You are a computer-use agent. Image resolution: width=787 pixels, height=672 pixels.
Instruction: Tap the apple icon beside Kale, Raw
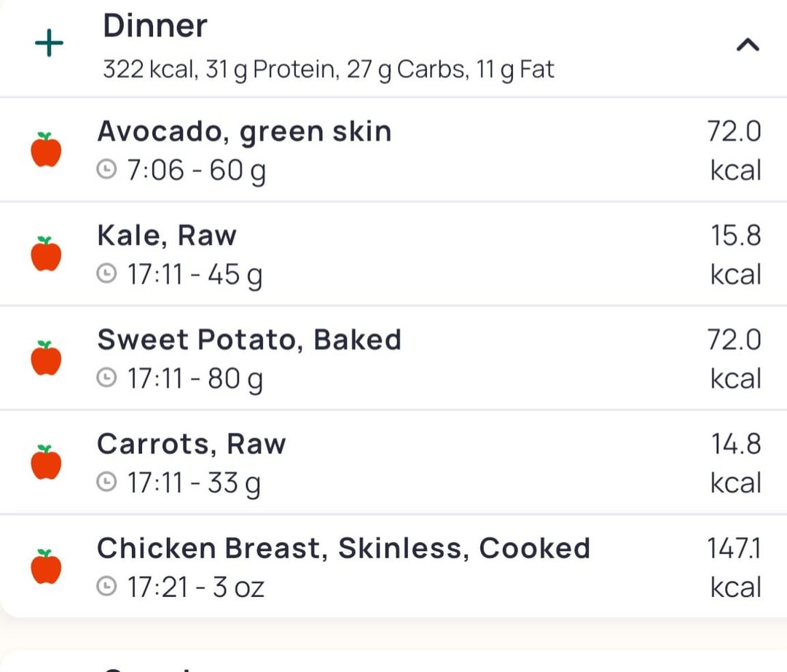(46, 254)
